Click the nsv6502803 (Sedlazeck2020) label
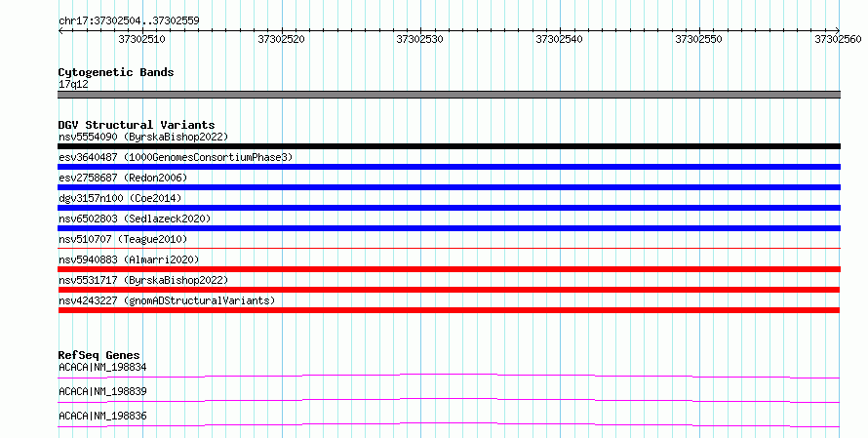The width and height of the screenshot is (868, 438). (x=135, y=219)
